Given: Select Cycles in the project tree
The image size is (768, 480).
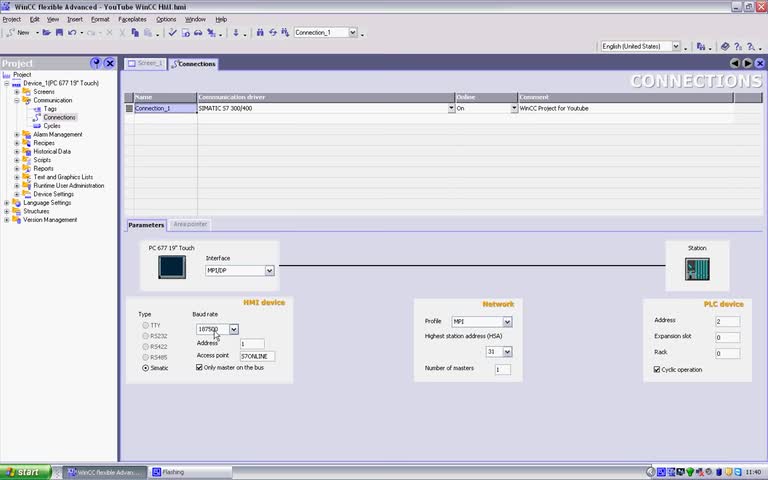Looking at the screenshot, I should click(x=51, y=126).
